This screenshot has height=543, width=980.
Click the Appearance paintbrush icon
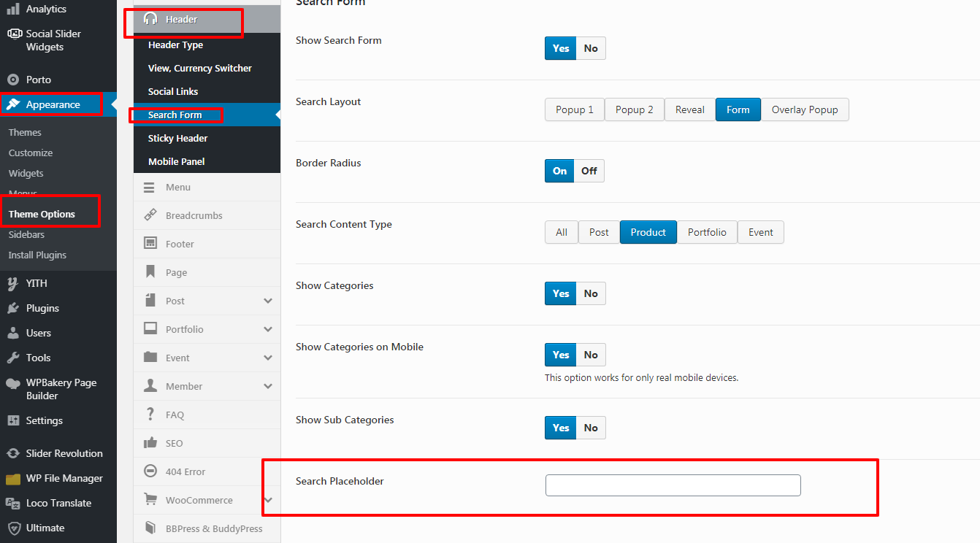tap(13, 104)
